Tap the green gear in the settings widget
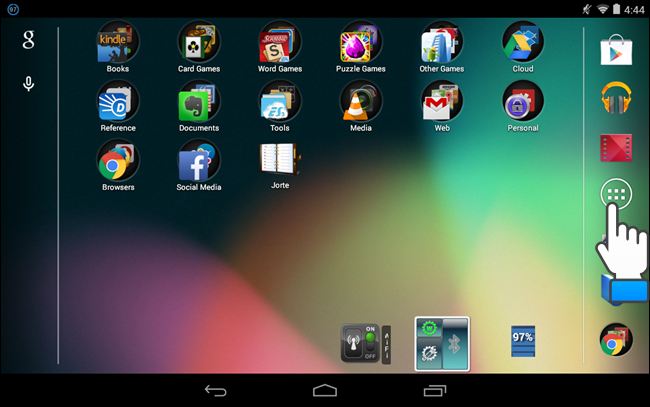The image size is (650, 407). point(429,328)
